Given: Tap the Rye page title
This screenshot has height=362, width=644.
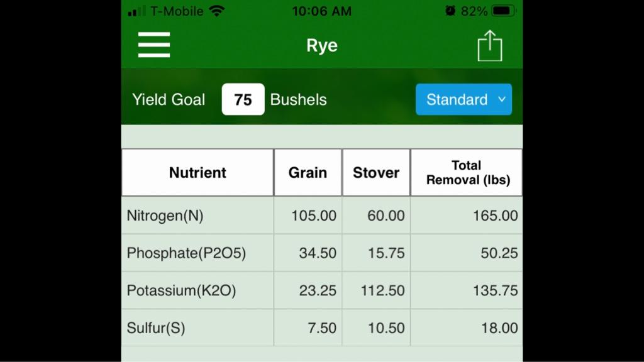Looking at the screenshot, I should pyautogui.click(x=322, y=45).
